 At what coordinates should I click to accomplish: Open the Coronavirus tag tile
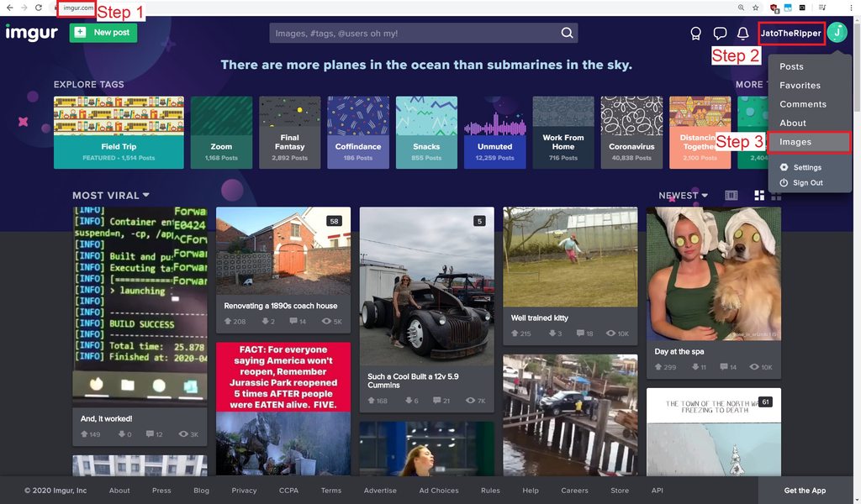[x=631, y=132]
